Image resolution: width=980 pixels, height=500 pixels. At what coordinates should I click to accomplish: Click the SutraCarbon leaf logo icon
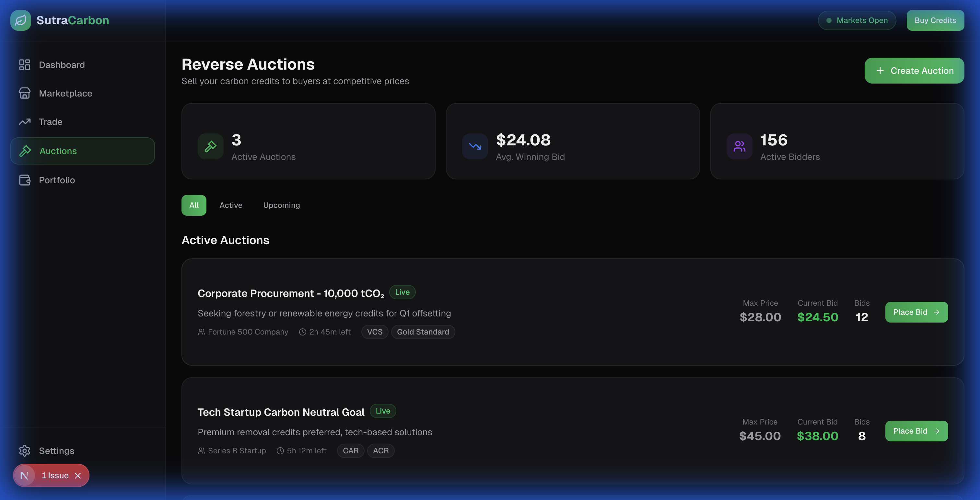tap(20, 20)
